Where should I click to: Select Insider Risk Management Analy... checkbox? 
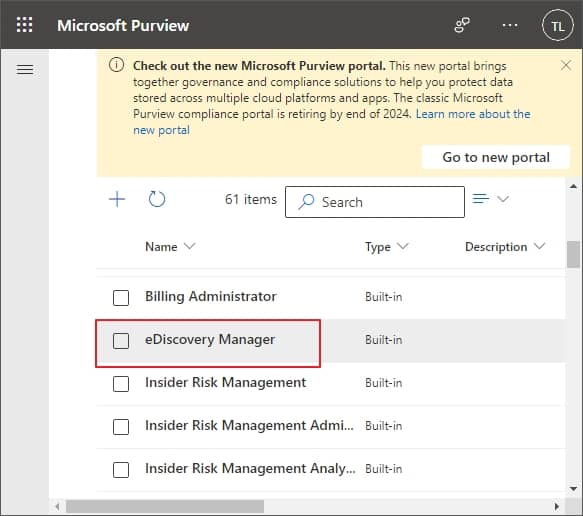click(121, 470)
